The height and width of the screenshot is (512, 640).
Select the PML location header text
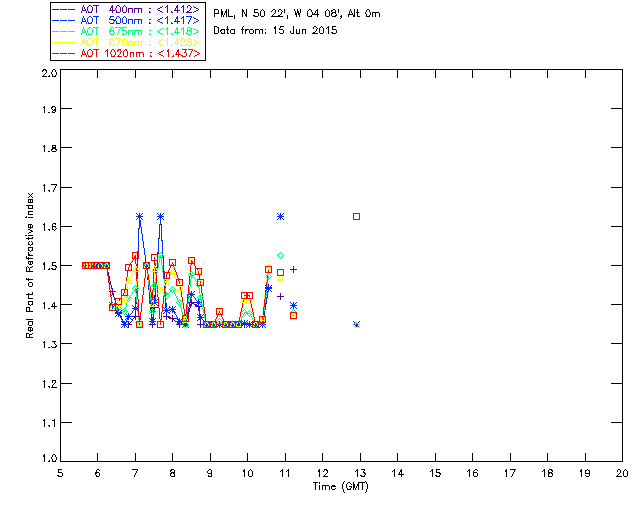[x=297, y=13]
